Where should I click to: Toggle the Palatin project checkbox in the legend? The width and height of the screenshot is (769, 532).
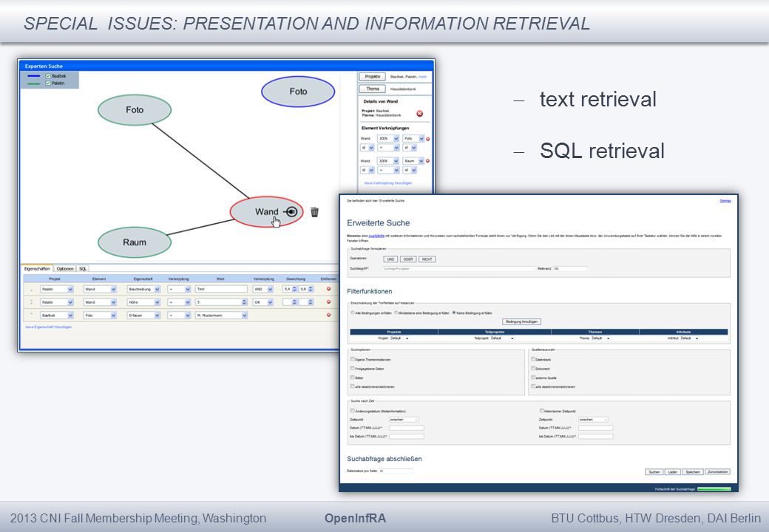(x=48, y=83)
